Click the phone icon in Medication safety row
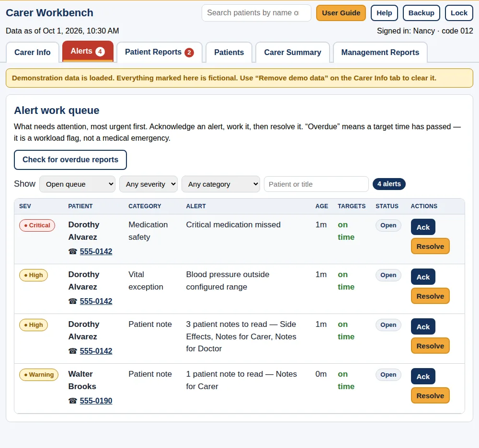Image resolution: width=479 pixels, height=448 pixels. [x=73, y=251]
